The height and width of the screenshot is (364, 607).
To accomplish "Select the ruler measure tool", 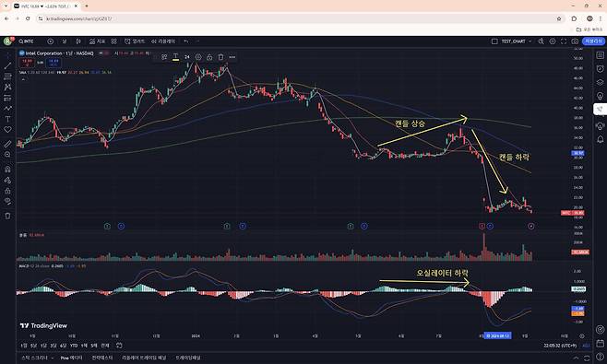I will pos(7,144).
